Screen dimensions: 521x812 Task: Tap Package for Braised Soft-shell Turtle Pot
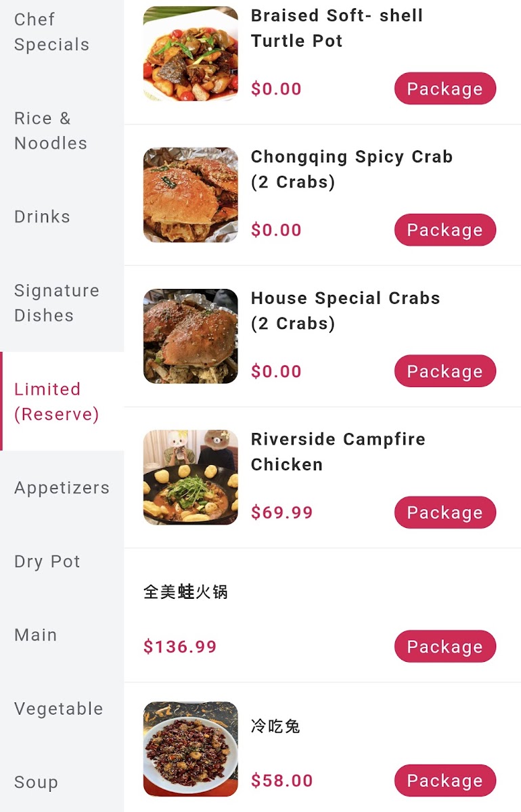click(x=445, y=89)
